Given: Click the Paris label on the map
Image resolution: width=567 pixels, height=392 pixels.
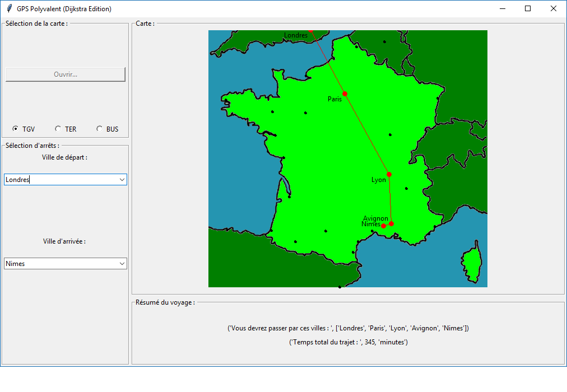Looking at the screenshot, I should point(334,99).
